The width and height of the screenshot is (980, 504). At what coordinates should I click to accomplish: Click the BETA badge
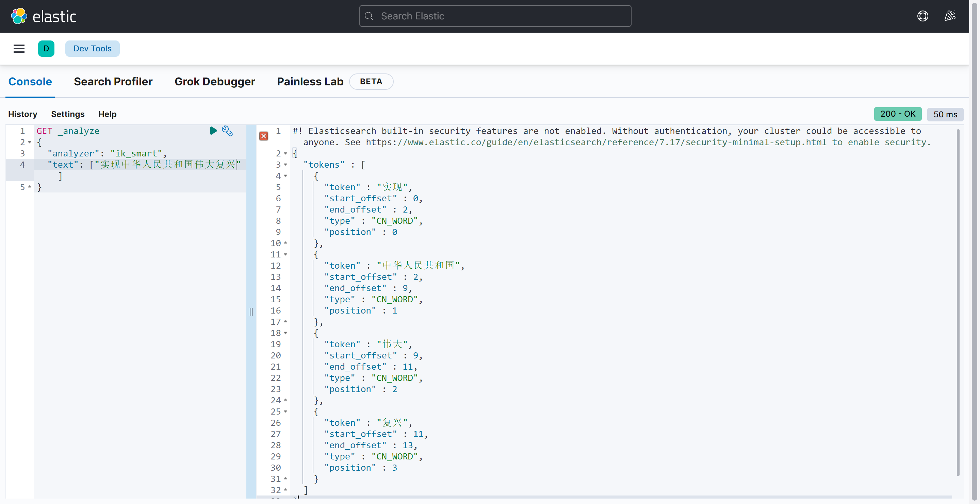coord(371,82)
